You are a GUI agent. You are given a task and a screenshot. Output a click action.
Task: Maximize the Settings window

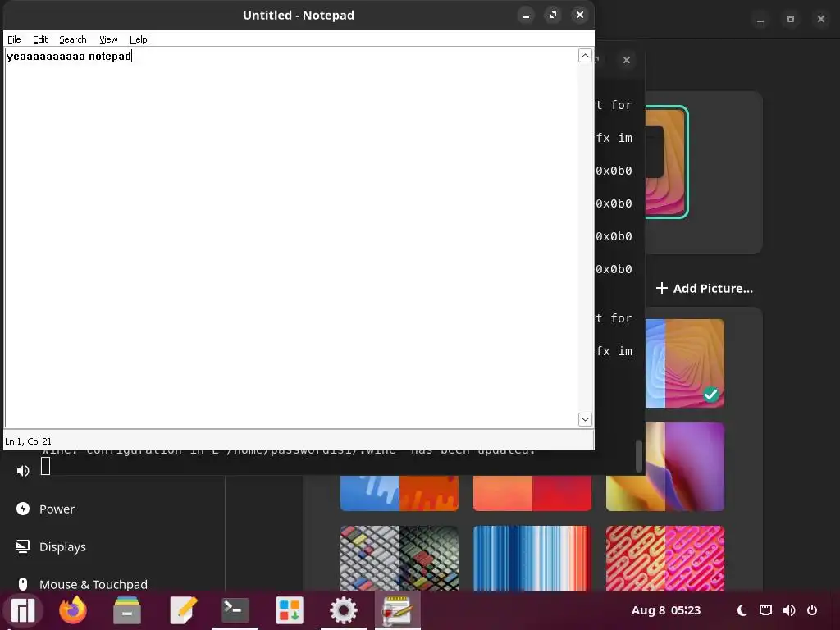pos(791,20)
